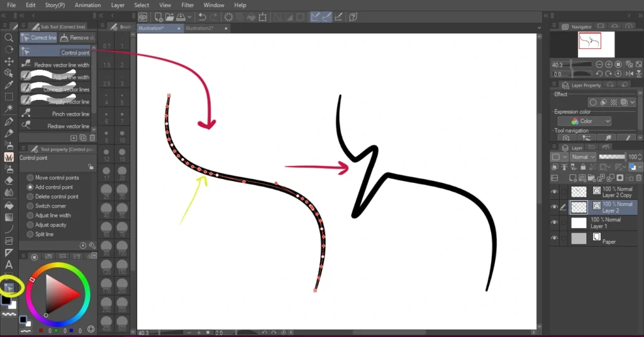The height and width of the screenshot is (337, 644).
Task: Flip canvas horizontally in Navigator
Action: coord(629,74)
